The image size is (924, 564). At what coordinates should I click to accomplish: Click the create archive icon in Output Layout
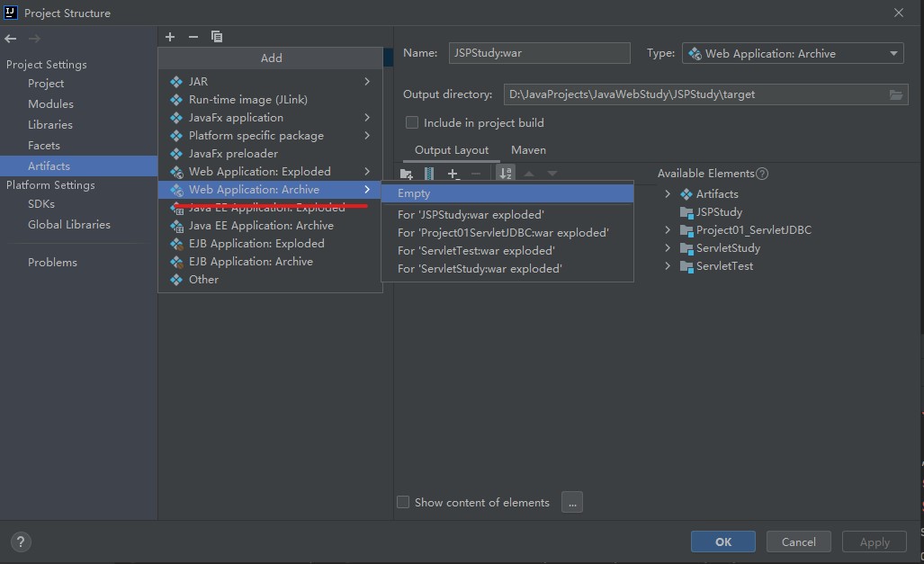(x=429, y=174)
